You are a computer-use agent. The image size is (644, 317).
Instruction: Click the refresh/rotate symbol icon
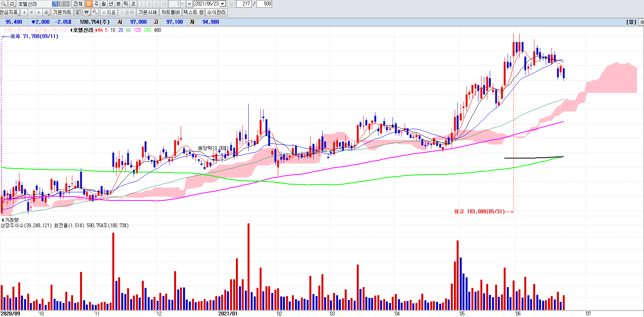point(12,4)
